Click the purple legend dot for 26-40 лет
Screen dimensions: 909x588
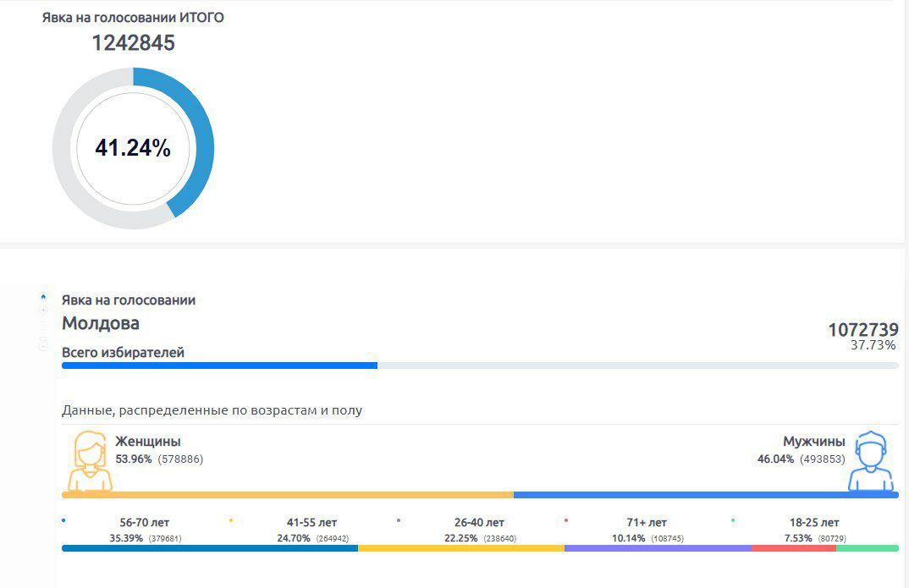[399, 520]
